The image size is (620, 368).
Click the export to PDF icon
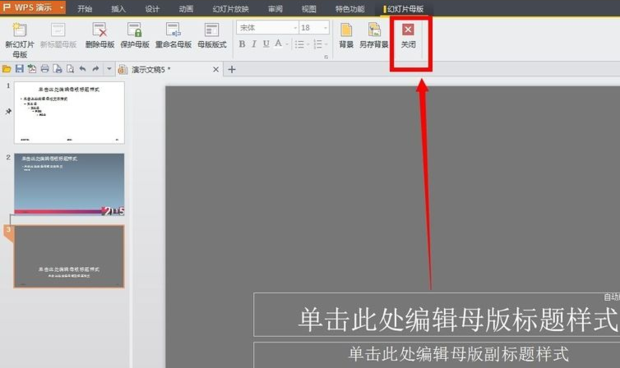coord(32,69)
